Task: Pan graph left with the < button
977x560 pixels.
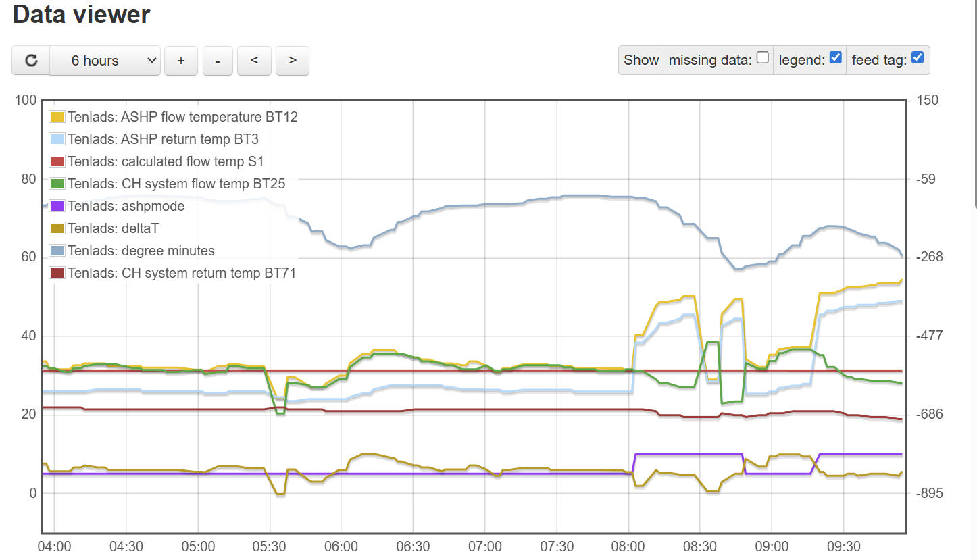Action: [255, 61]
